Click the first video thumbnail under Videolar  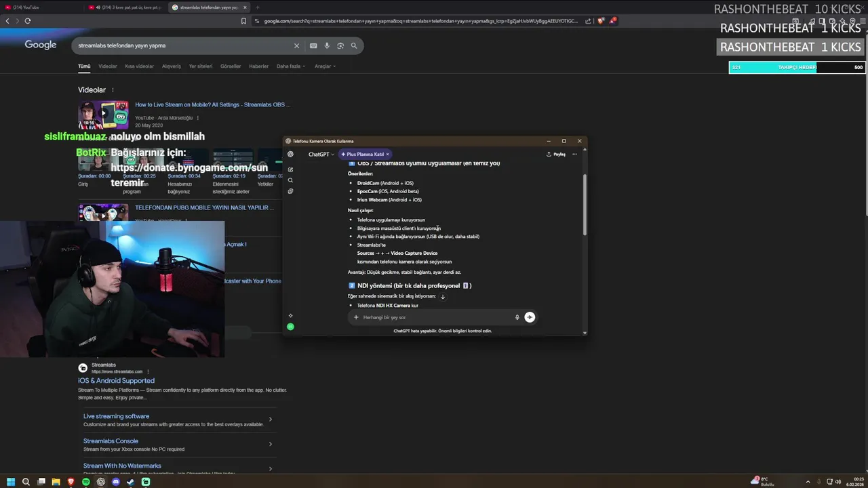point(103,115)
